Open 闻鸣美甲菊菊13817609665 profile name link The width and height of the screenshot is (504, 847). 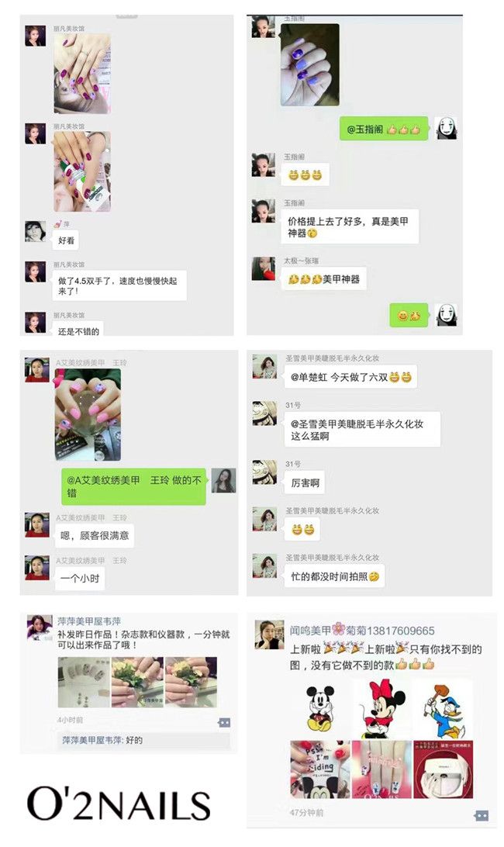pyautogui.click(x=362, y=631)
